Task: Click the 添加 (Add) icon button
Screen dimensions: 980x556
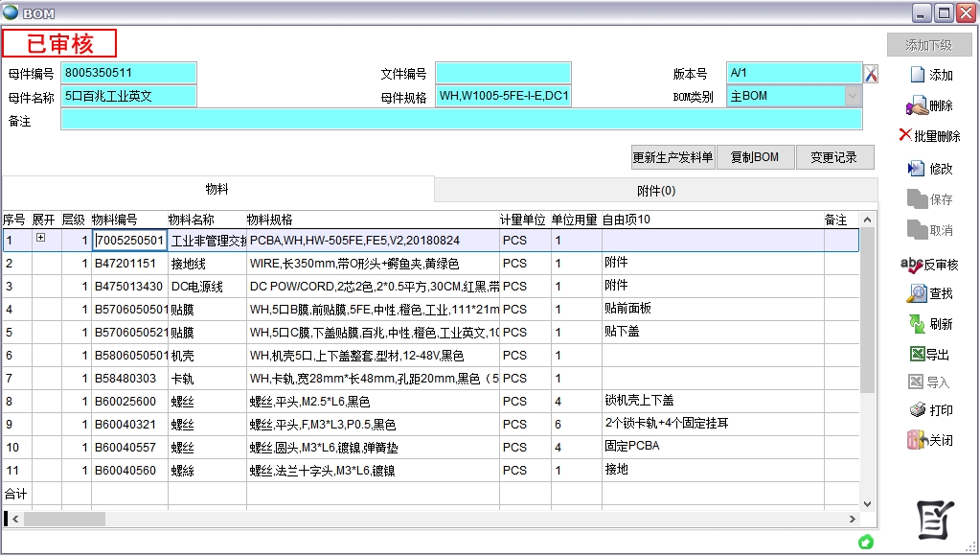Action: click(x=929, y=75)
